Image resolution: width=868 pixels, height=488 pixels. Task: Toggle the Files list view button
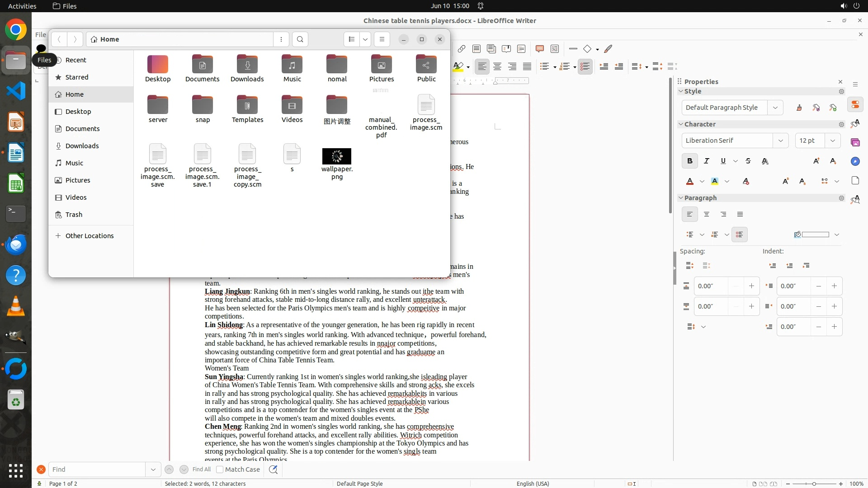point(352,39)
